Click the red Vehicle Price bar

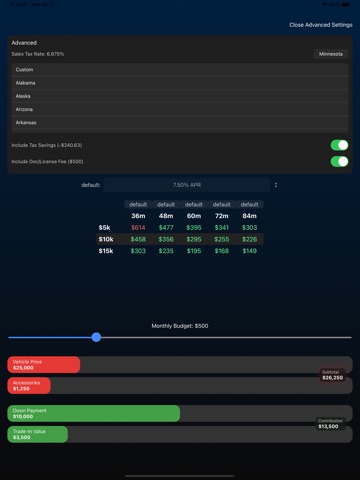click(x=44, y=365)
